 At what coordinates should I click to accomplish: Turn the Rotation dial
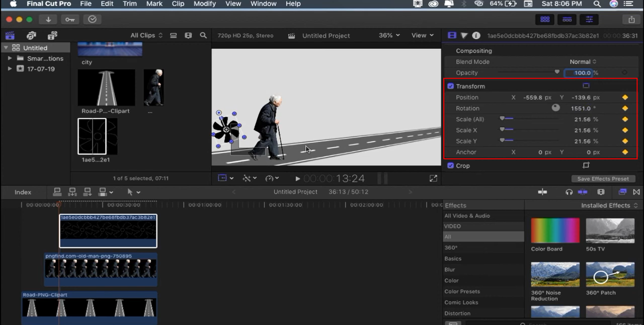click(x=556, y=108)
